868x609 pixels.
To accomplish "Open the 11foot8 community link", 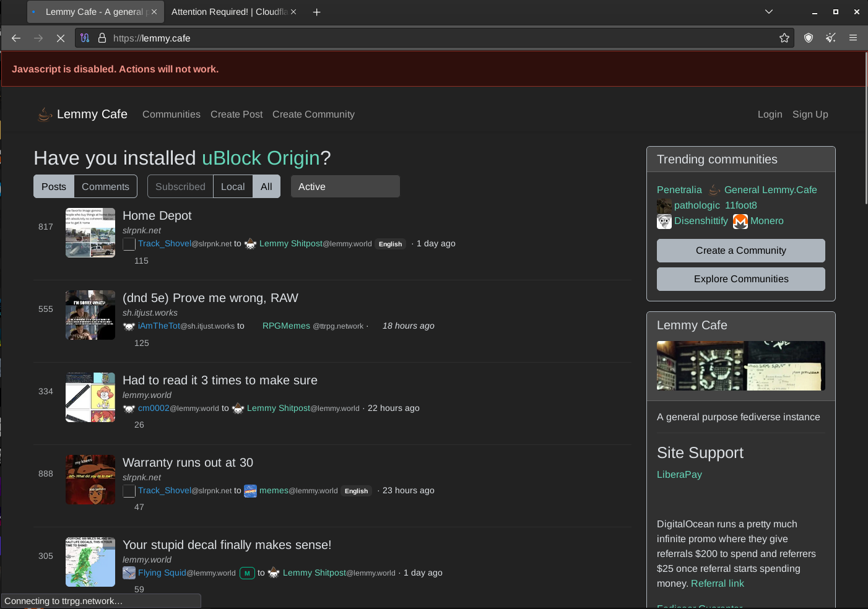I will [741, 205].
